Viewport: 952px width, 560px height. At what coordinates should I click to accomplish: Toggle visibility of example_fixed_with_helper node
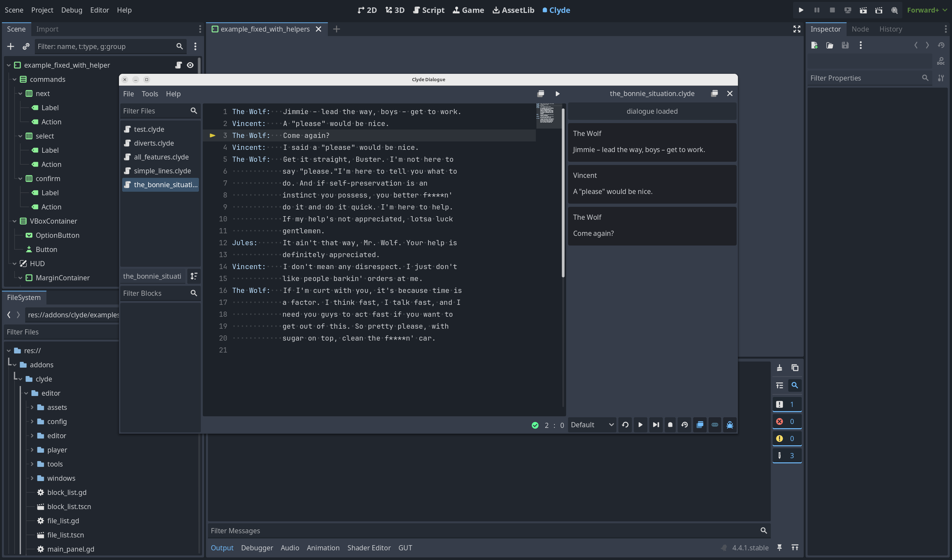coord(190,65)
